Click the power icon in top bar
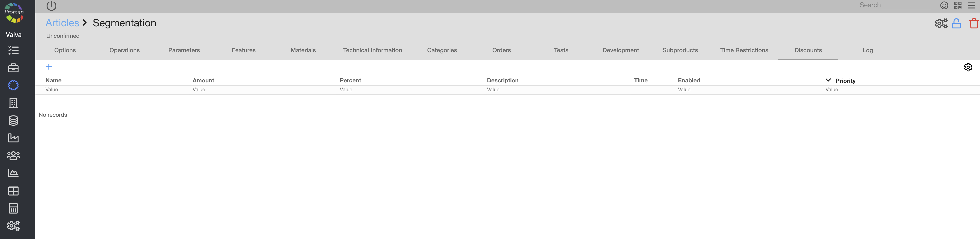 [x=51, y=6]
